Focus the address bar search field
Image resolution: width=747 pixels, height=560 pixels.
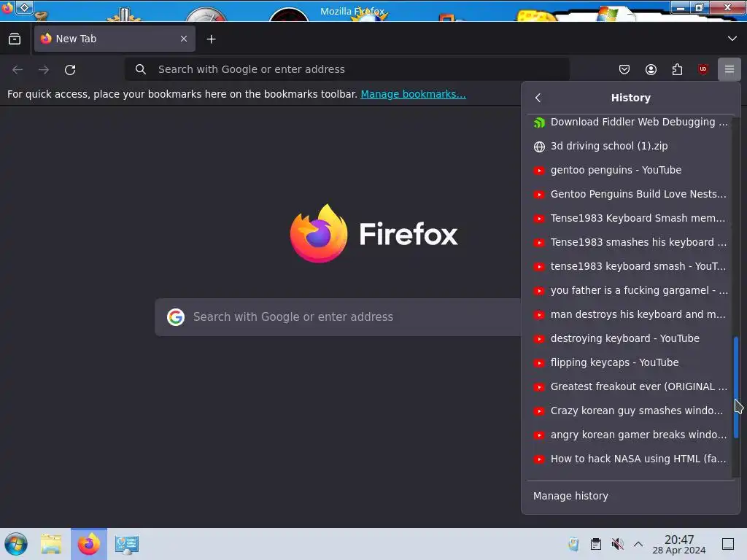coord(347,69)
